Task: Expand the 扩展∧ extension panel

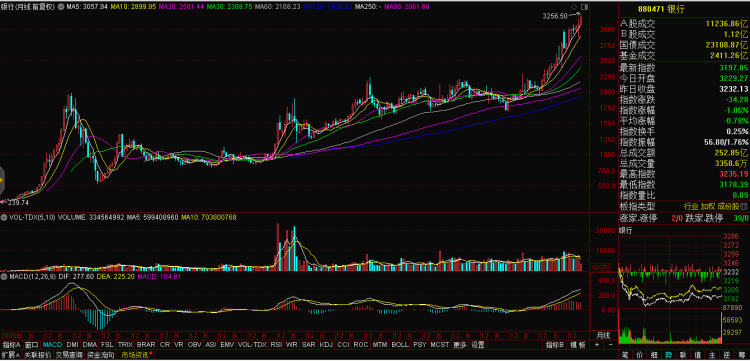Action: click(x=10, y=355)
